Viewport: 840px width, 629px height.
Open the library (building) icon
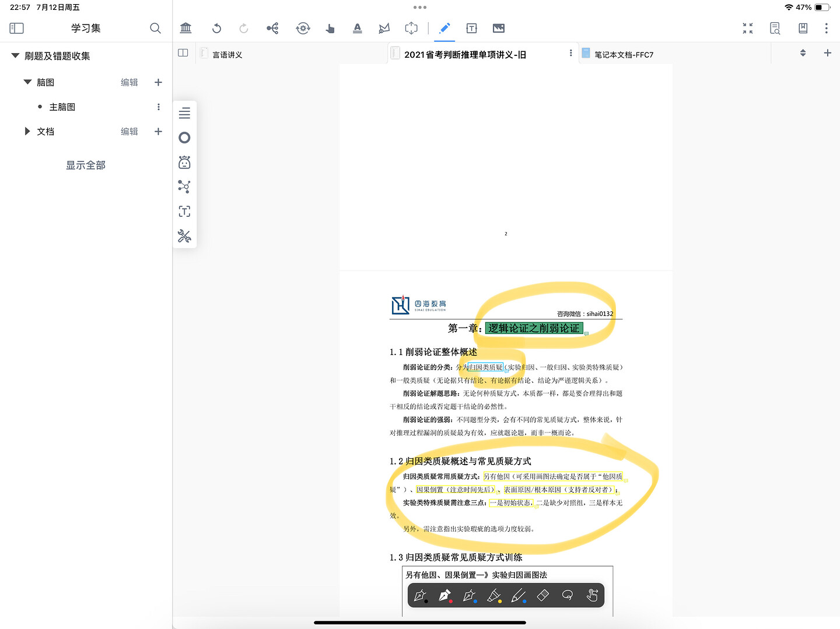pos(186,28)
